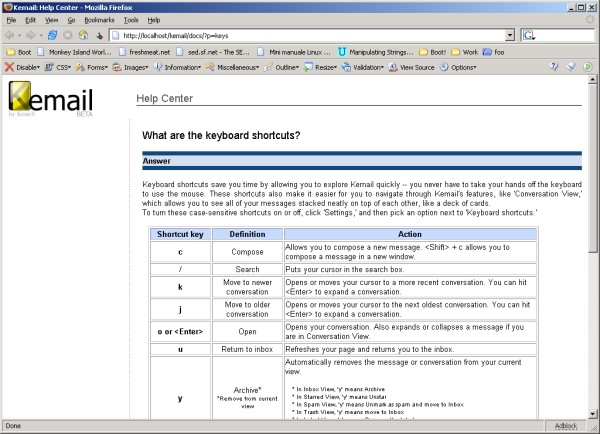Image resolution: width=600 pixels, height=434 pixels.
Task: Open the sed.sf.net bookmark
Action: (x=213, y=52)
